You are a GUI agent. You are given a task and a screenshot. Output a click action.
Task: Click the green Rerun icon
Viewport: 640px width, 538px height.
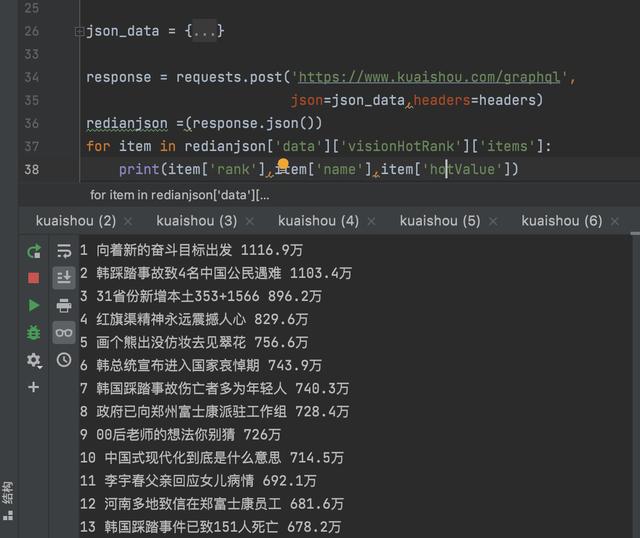33,251
